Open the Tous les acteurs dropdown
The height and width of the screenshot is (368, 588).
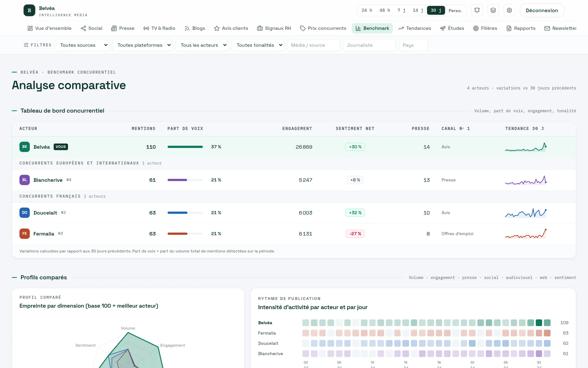[x=202, y=45]
